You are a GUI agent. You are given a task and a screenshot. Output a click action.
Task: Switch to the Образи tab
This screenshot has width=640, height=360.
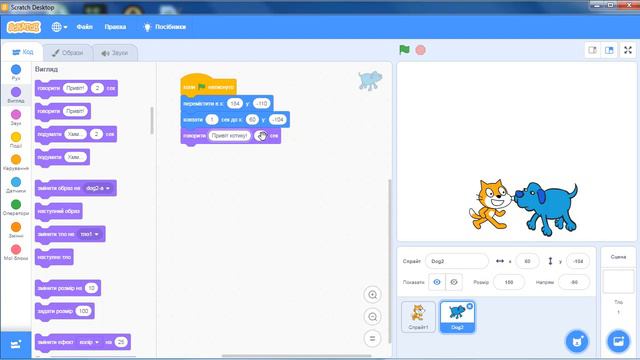(67, 53)
